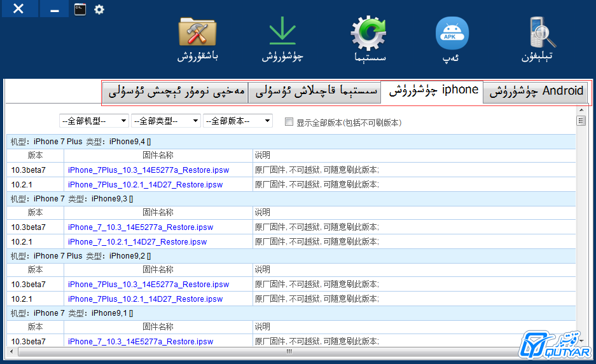Click 版本 column header under iPhone9,2

click(x=36, y=269)
